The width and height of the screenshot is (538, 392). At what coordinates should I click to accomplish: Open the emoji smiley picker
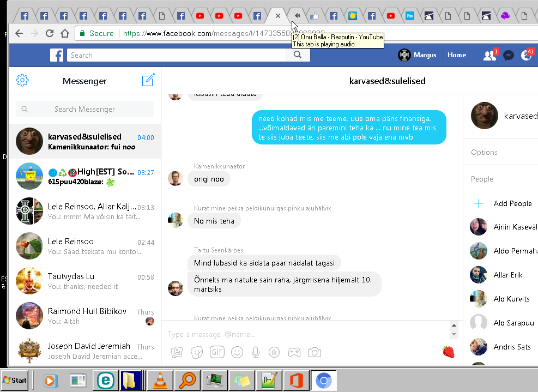point(237,352)
